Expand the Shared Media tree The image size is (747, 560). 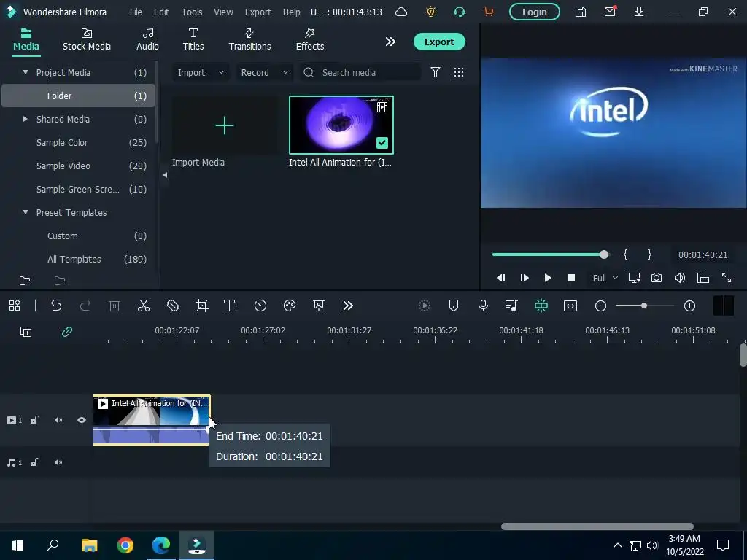pos(26,119)
